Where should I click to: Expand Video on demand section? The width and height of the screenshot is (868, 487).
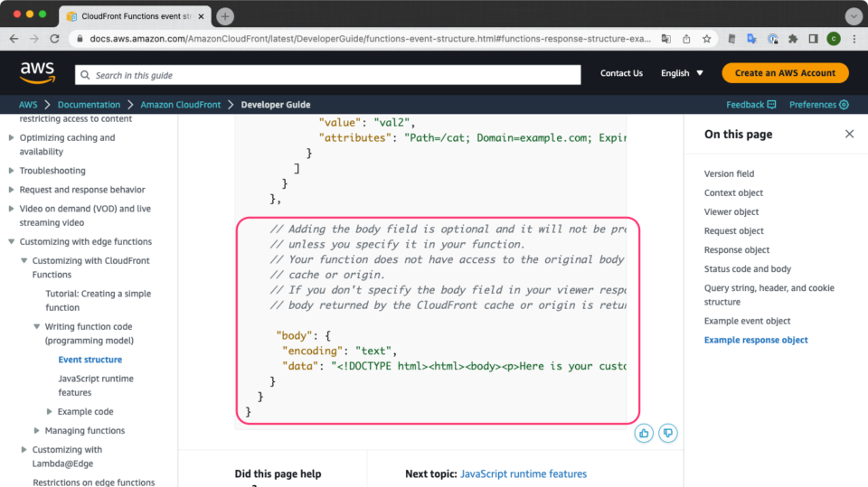click(x=11, y=209)
